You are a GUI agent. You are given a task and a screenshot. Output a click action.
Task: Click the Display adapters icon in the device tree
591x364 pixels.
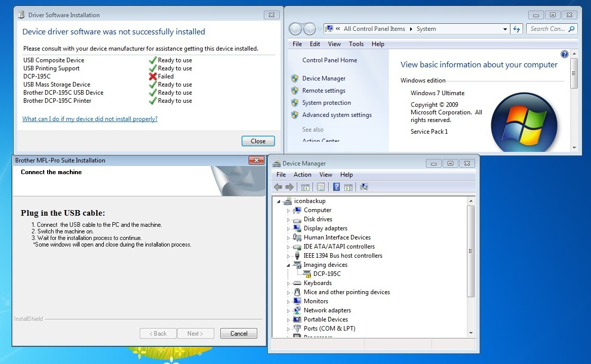297,228
